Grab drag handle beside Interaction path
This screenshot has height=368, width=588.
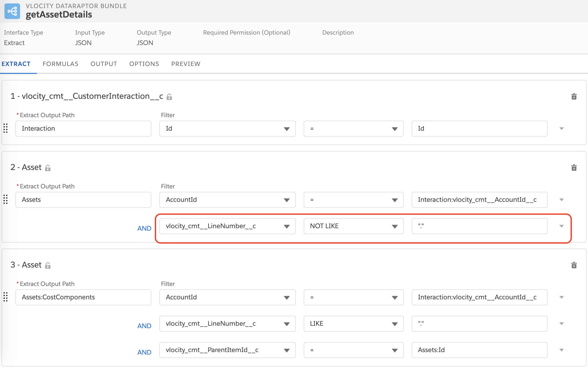(x=5, y=128)
